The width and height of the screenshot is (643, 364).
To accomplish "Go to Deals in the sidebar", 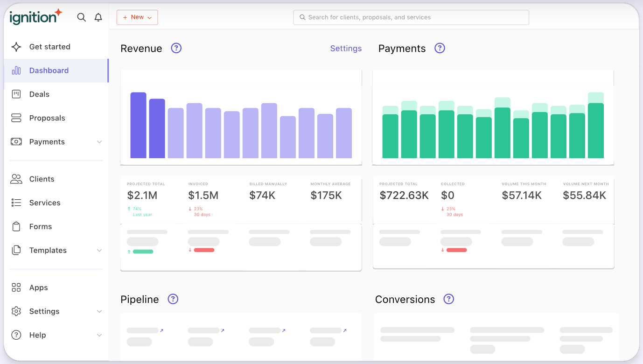I will [x=39, y=94].
